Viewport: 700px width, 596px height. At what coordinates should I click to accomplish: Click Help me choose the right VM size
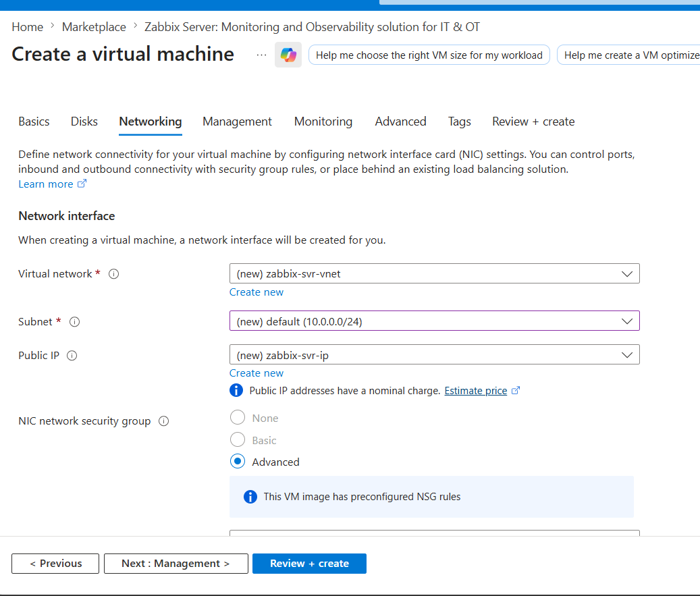[x=429, y=55]
